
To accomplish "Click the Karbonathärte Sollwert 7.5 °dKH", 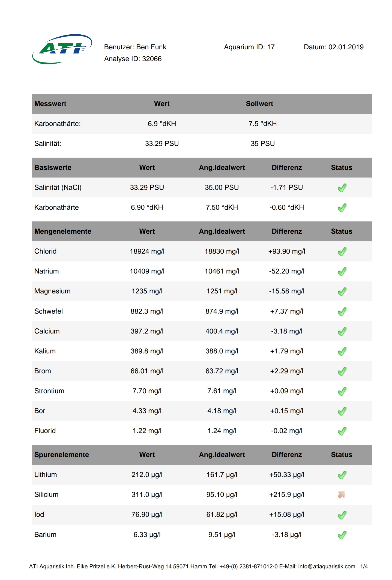I will (262, 124).
